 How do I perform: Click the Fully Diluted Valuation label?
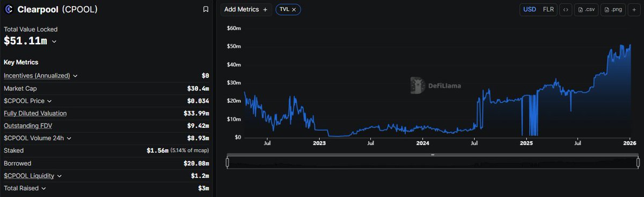(35, 113)
